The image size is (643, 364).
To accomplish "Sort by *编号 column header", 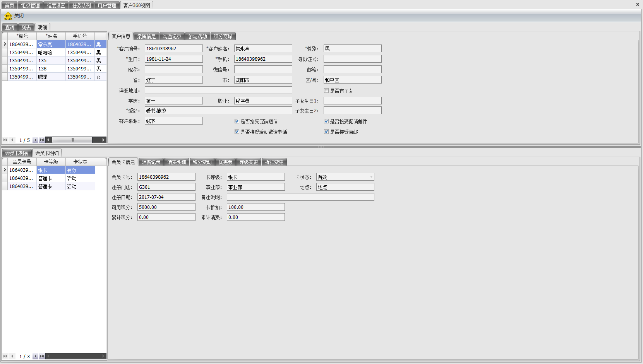I will click(22, 36).
